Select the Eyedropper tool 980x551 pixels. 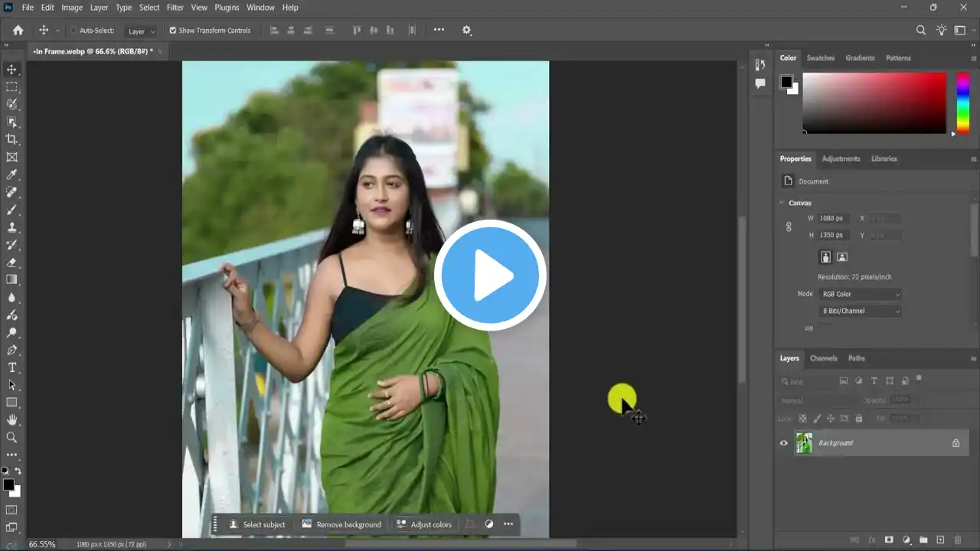coord(11,174)
